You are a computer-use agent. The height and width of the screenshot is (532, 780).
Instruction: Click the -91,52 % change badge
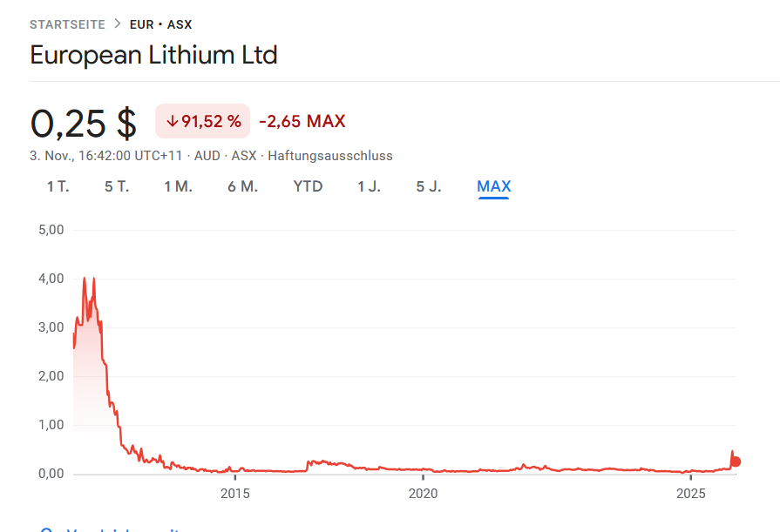tap(202, 121)
